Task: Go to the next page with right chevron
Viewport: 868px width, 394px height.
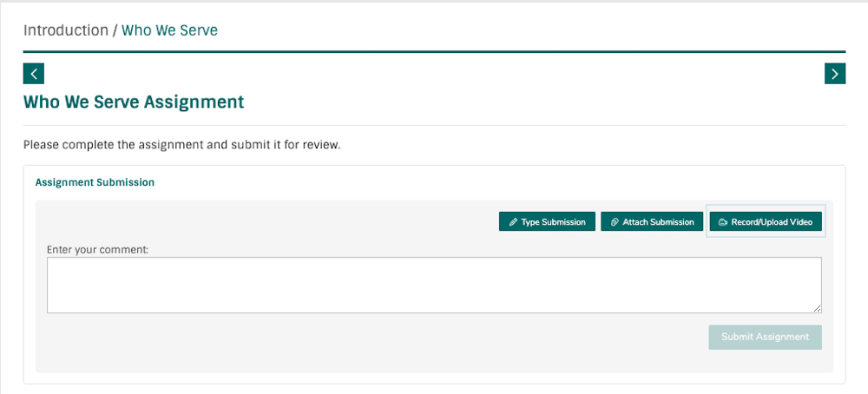Action: (835, 74)
